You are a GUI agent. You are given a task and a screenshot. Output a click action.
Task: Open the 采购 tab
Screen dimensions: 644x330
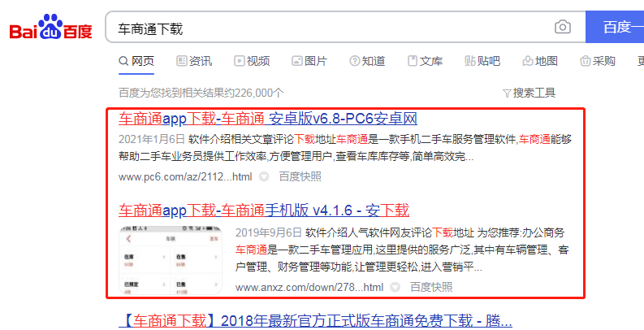coord(598,61)
